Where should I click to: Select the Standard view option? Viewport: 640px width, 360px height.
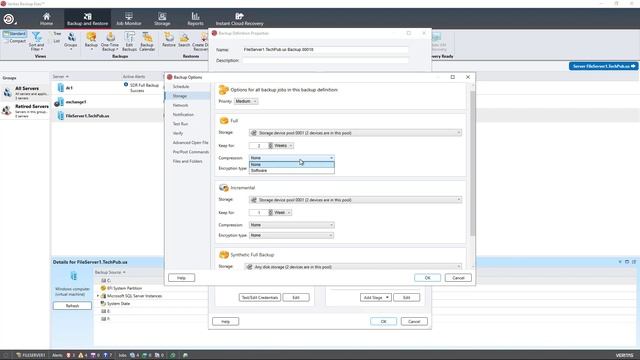(x=15, y=34)
